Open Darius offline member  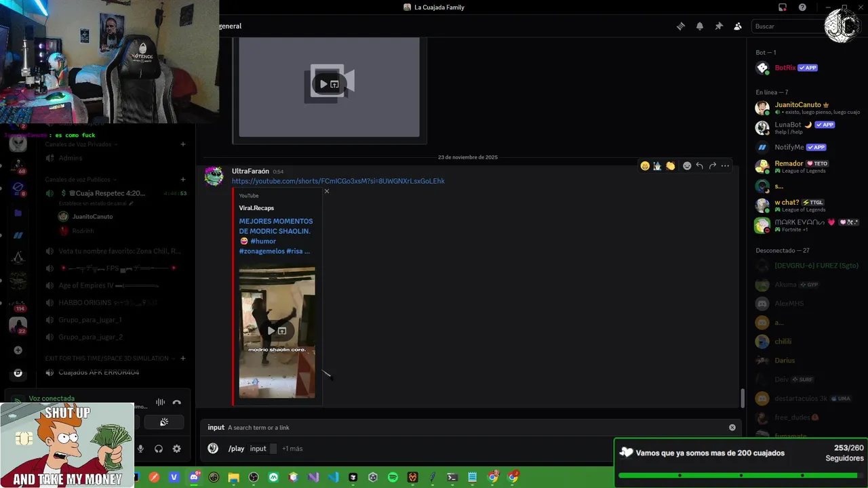pyautogui.click(x=807, y=361)
